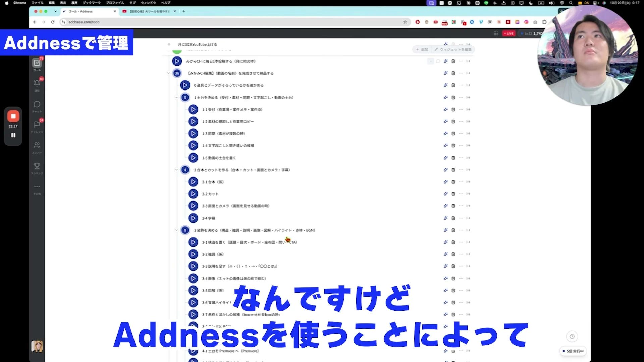
Task: Click the 36 count badge on 【みかみCH編集】
Action: [177, 73]
